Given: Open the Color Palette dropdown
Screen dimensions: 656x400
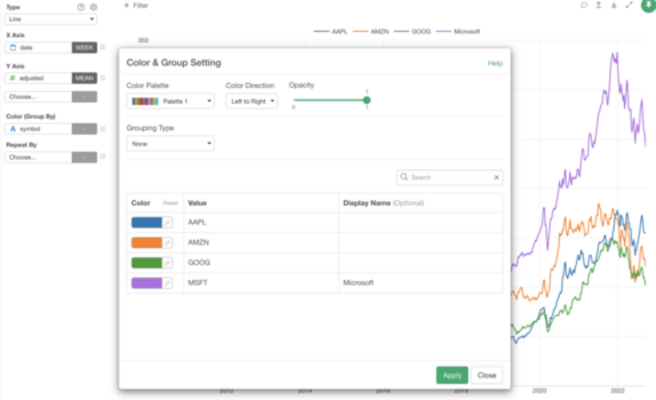Looking at the screenshot, I should [x=170, y=101].
